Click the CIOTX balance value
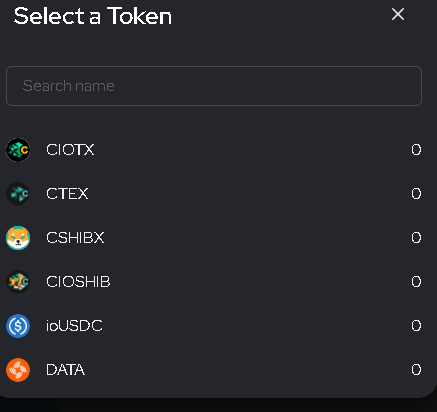Image resolution: width=437 pixels, height=412 pixels. tap(416, 150)
